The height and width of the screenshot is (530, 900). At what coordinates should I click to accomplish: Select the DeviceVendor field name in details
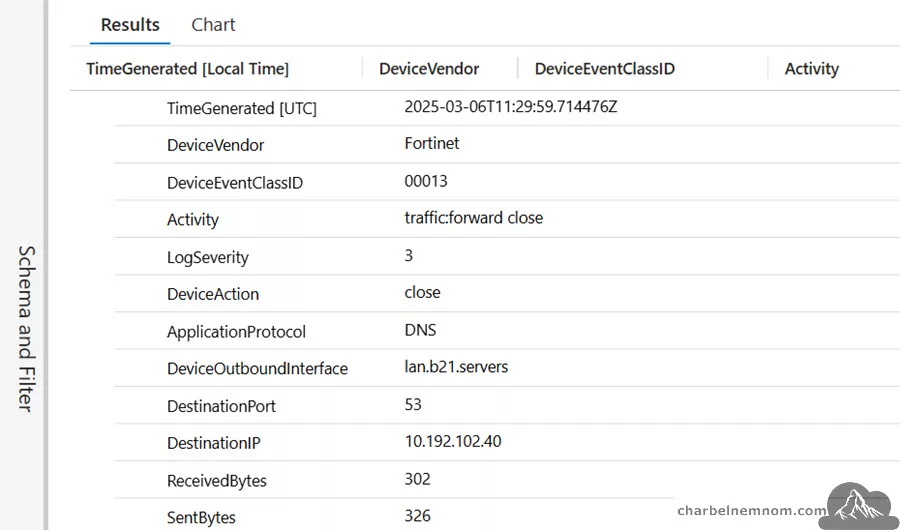coord(215,145)
